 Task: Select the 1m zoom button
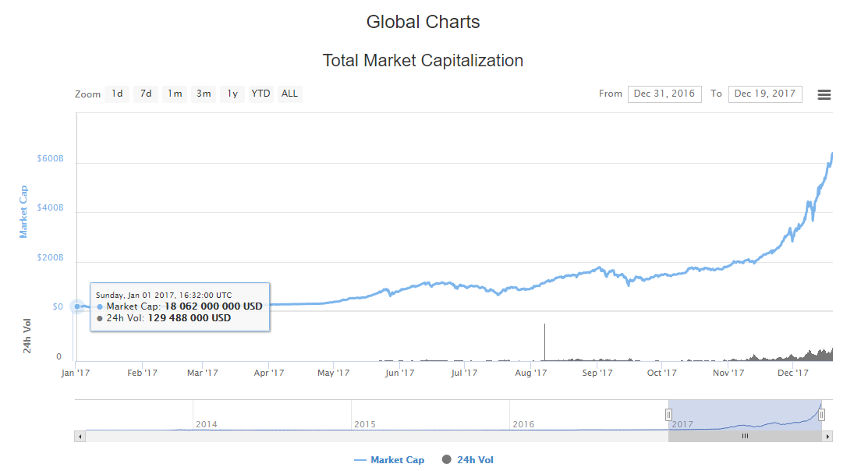tap(174, 94)
